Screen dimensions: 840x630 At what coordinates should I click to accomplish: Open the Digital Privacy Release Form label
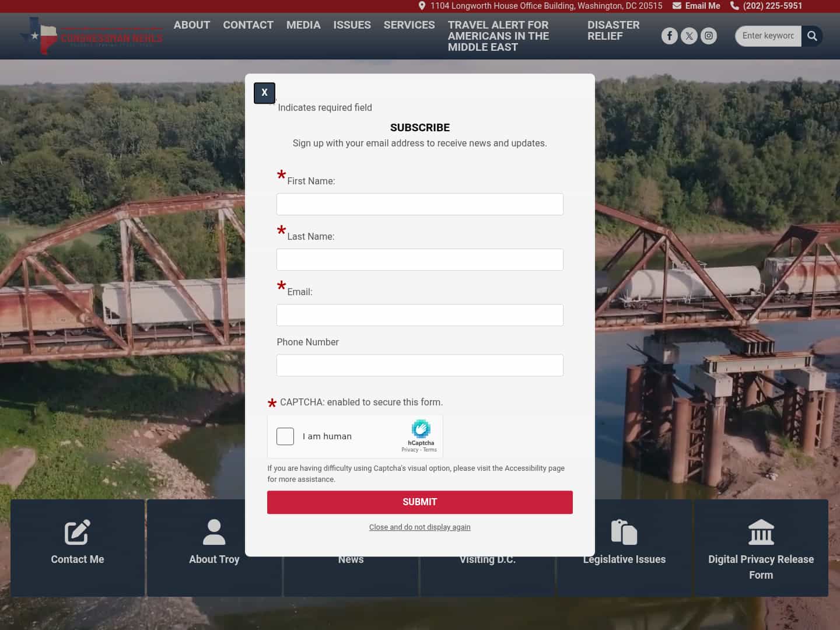pos(761,567)
